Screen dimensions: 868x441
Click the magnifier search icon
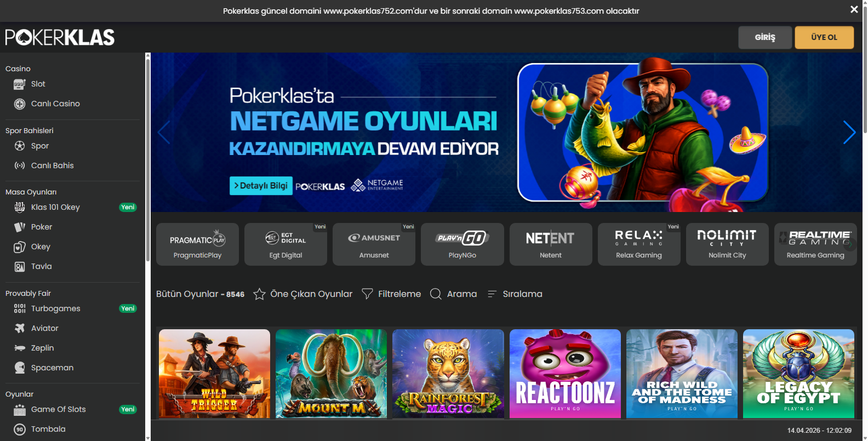(x=436, y=294)
